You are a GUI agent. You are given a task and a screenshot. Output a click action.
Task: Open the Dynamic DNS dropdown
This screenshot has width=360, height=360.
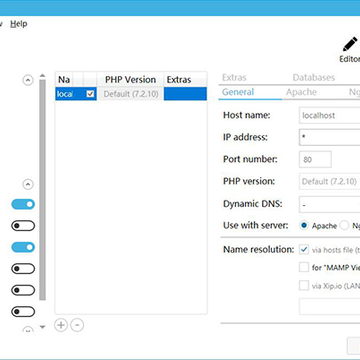[x=330, y=204]
